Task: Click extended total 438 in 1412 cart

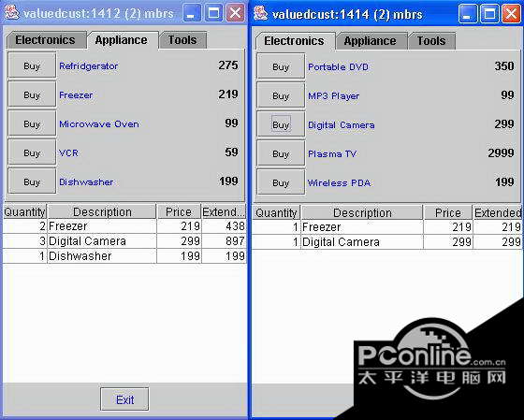Action: coord(235,226)
